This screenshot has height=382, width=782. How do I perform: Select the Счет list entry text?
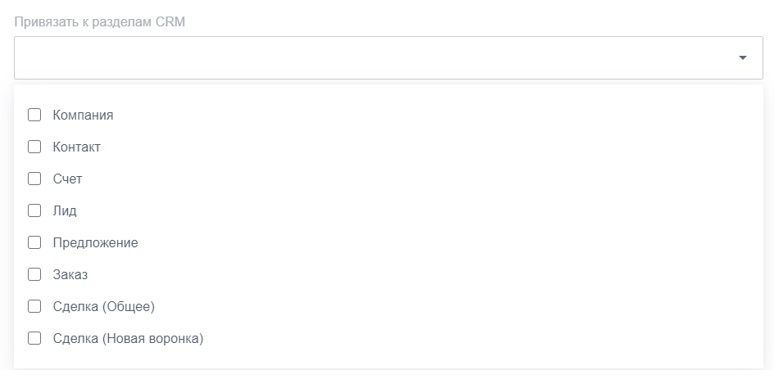click(x=67, y=179)
